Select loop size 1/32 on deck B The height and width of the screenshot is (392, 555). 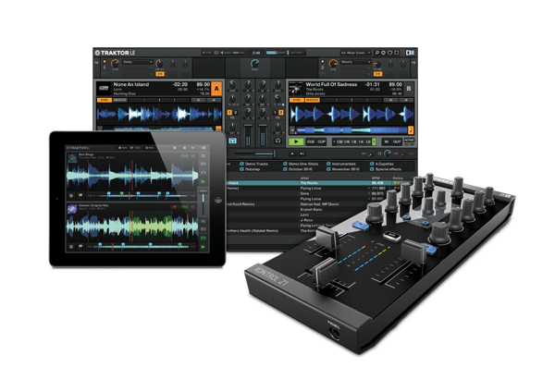click(339, 141)
